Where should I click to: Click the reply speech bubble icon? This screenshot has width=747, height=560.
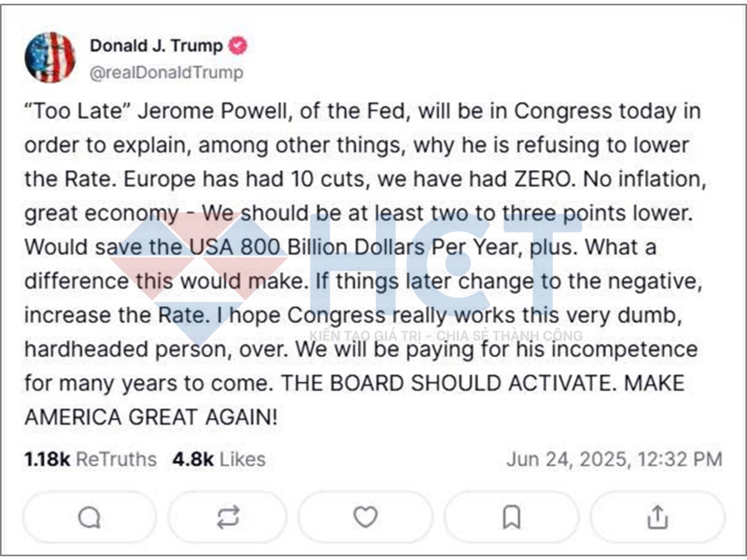[89, 517]
